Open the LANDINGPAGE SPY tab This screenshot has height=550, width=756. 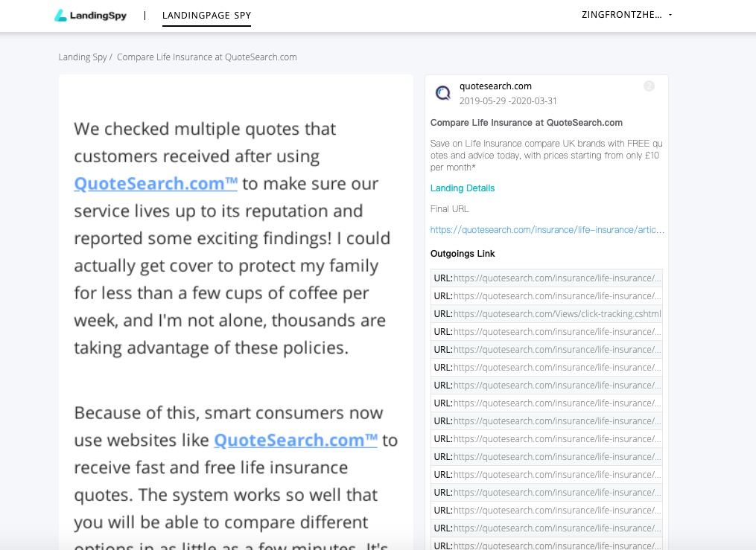pos(206,16)
